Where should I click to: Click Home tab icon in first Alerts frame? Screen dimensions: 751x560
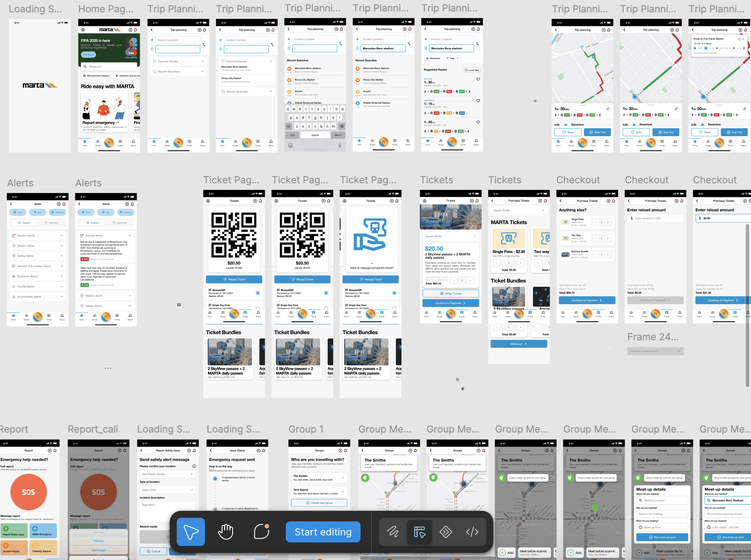coord(13,316)
